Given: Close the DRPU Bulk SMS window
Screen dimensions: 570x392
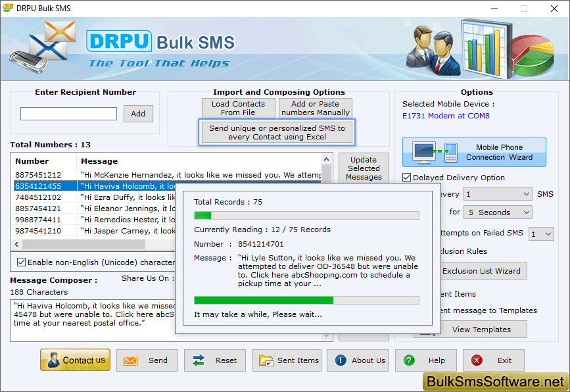Looking at the screenshot, I should pyautogui.click(x=554, y=9).
